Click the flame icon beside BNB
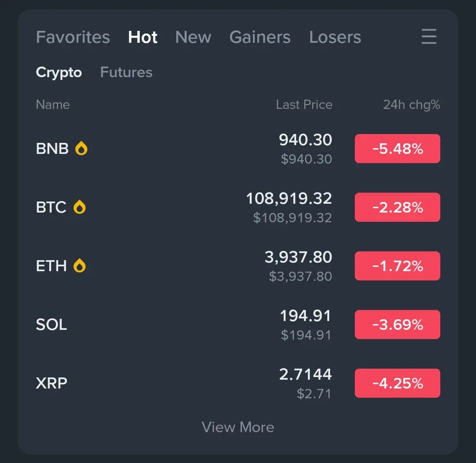The width and height of the screenshot is (476, 463). 82,148
